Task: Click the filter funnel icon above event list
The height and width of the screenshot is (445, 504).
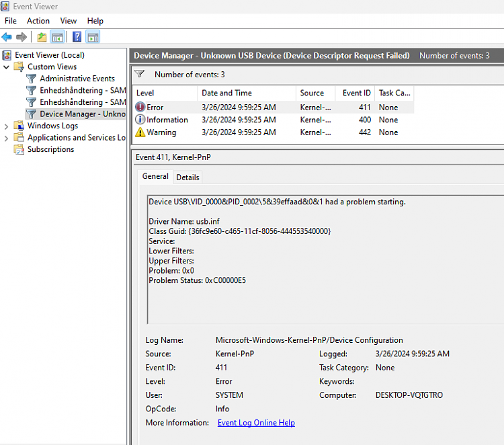Action: [x=140, y=74]
